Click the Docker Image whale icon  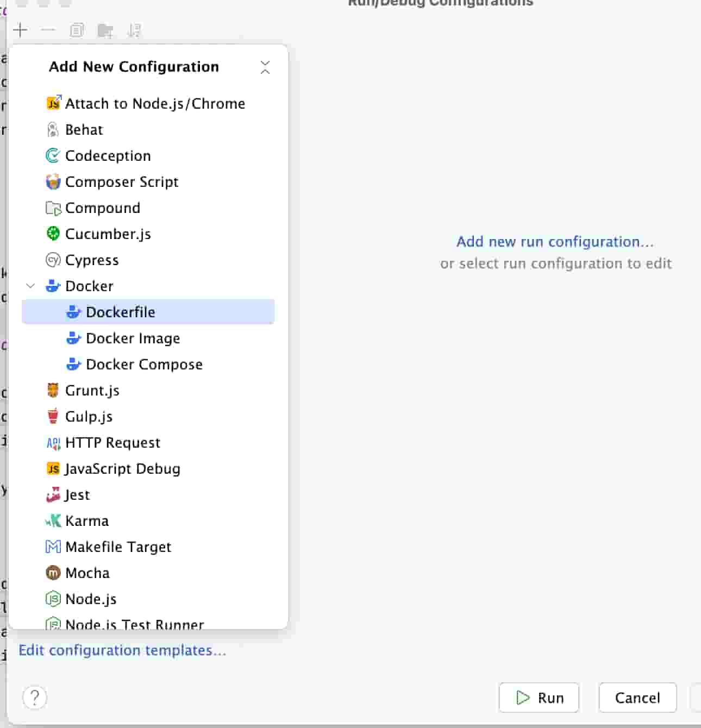73,338
